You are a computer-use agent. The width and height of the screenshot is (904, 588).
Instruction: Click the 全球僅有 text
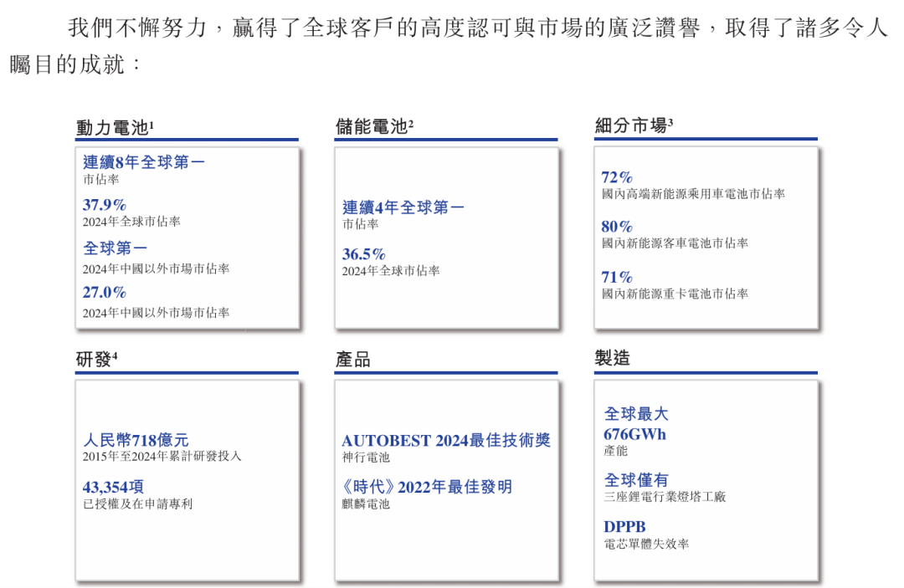(x=636, y=480)
